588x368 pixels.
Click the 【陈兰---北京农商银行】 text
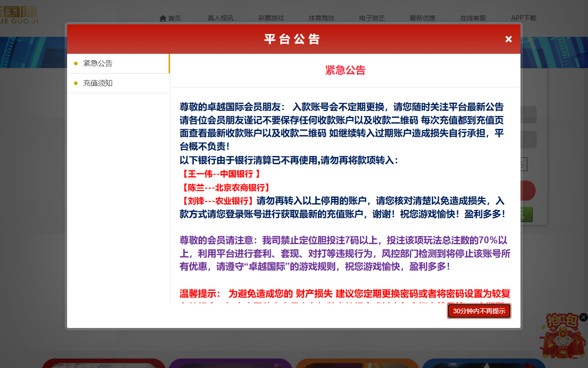225,188
